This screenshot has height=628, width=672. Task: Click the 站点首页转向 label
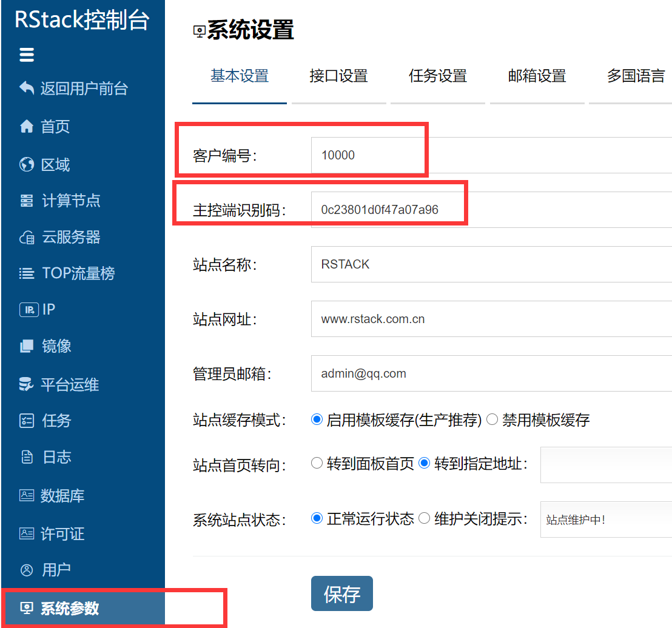239,465
